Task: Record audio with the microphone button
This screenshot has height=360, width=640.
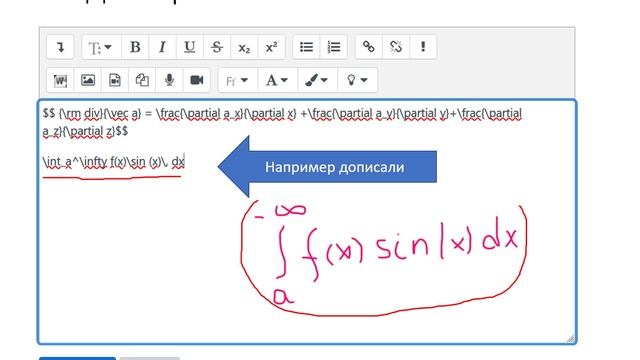Action: point(169,80)
